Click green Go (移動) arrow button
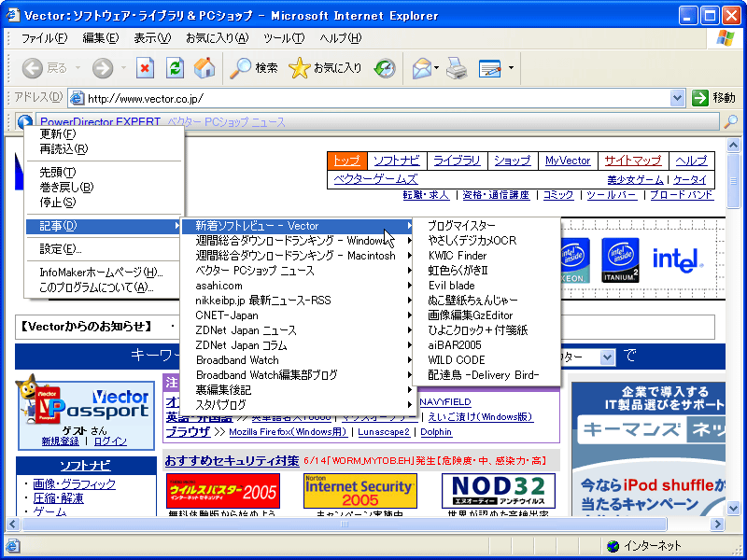This screenshot has height=560, width=747. click(699, 98)
